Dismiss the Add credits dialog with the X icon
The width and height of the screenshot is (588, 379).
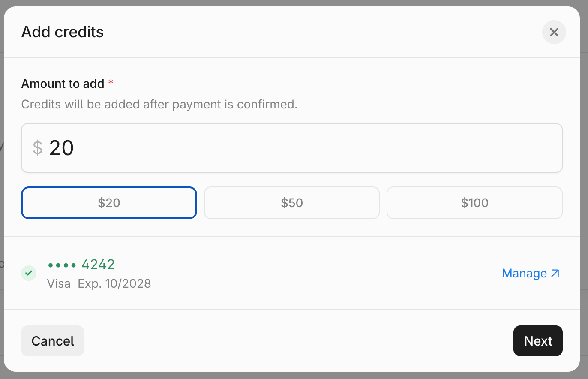pyautogui.click(x=554, y=32)
